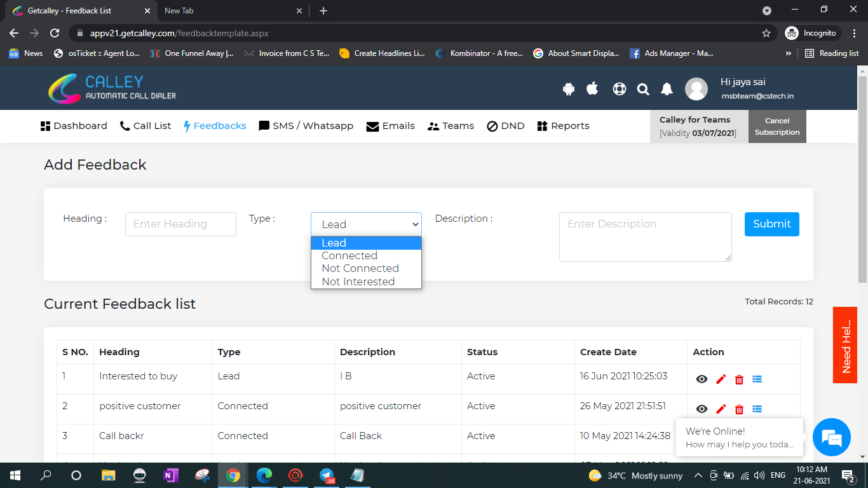
Task: Show hidden system tray icons chevron
Action: [698, 475]
